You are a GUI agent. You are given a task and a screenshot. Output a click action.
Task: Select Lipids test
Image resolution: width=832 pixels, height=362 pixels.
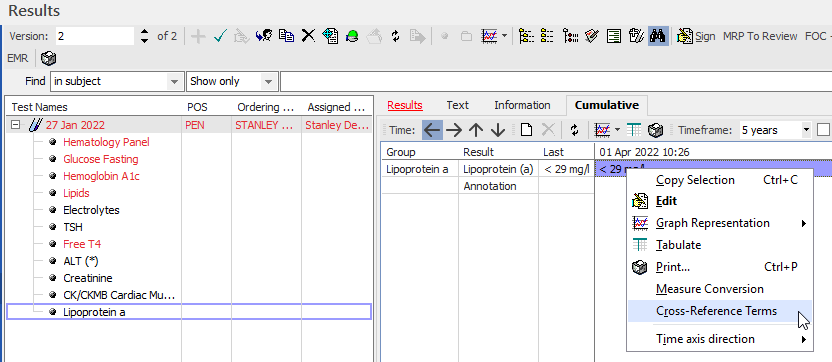point(76,193)
